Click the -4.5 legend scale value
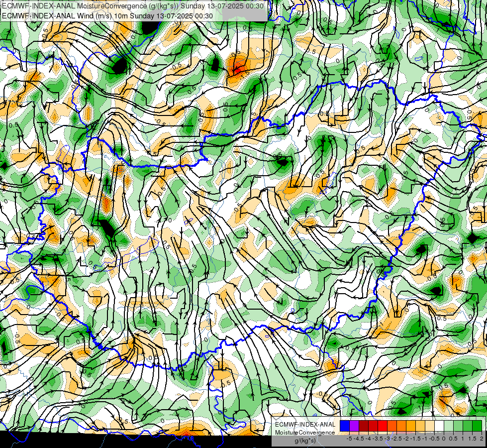This screenshot has height=448, width=487. click(359, 439)
